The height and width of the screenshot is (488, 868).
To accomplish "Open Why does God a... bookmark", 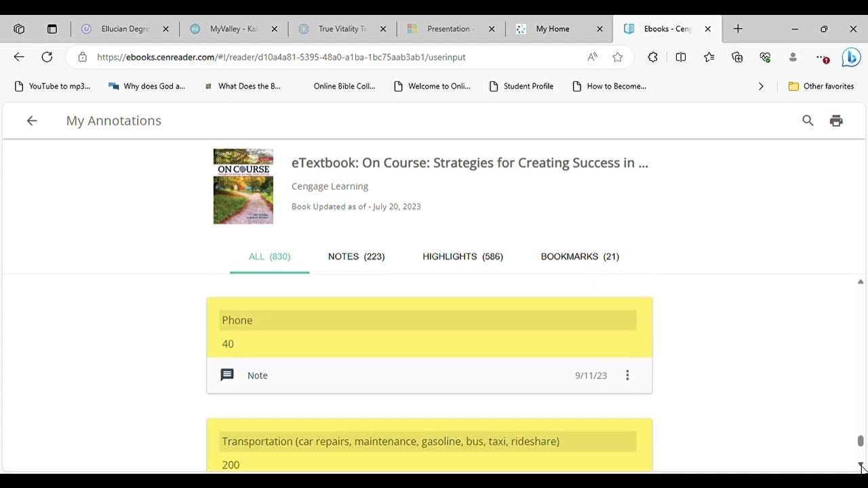I will [146, 86].
